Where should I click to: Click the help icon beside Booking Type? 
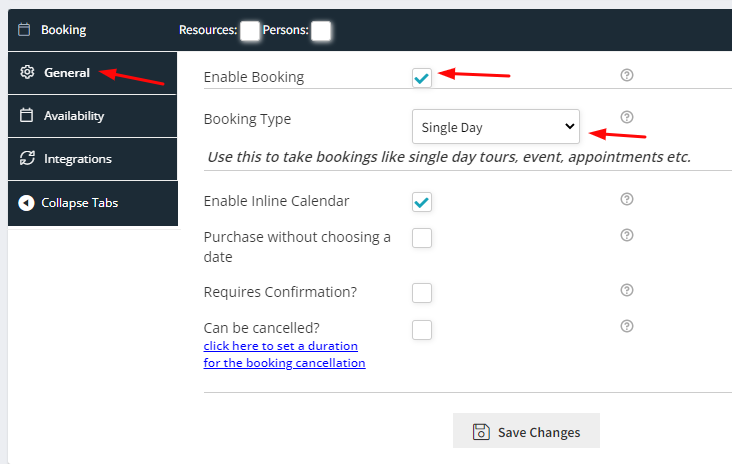coord(626,117)
